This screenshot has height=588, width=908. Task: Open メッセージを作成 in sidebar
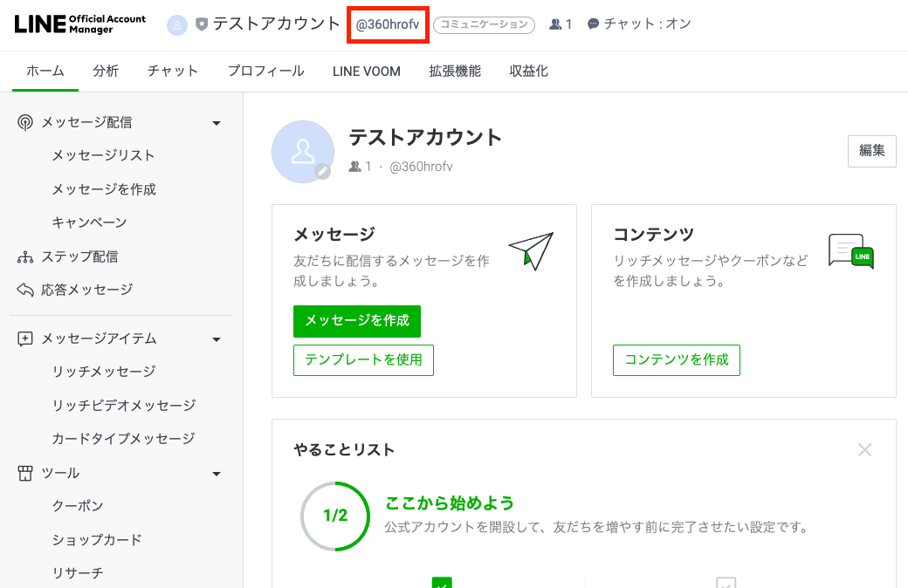[104, 189]
